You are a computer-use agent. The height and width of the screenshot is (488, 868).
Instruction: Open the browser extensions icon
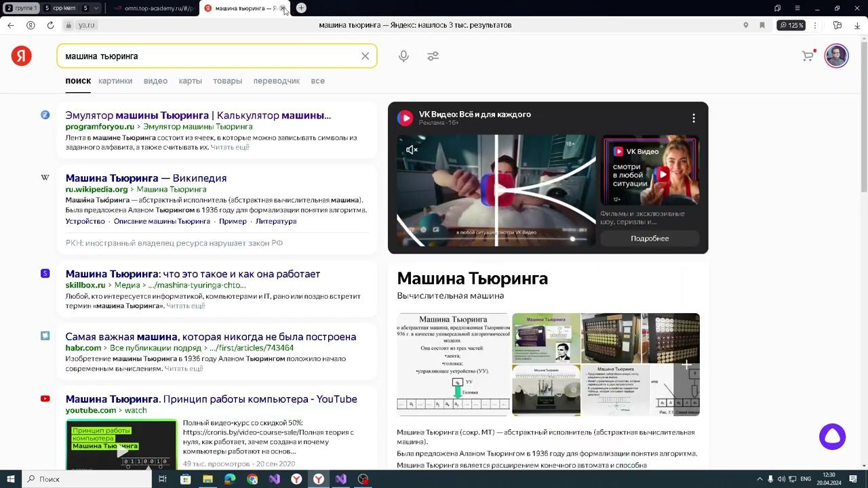tap(837, 25)
